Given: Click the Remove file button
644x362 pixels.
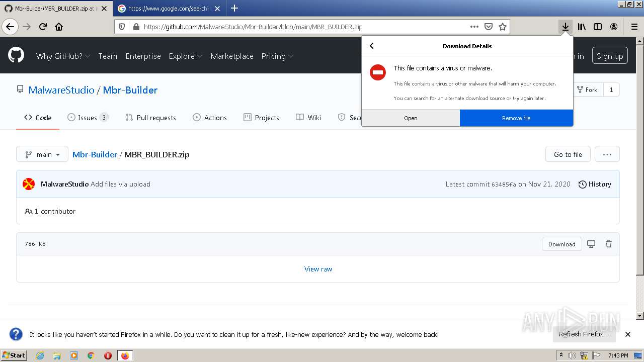Looking at the screenshot, I should point(516,118).
